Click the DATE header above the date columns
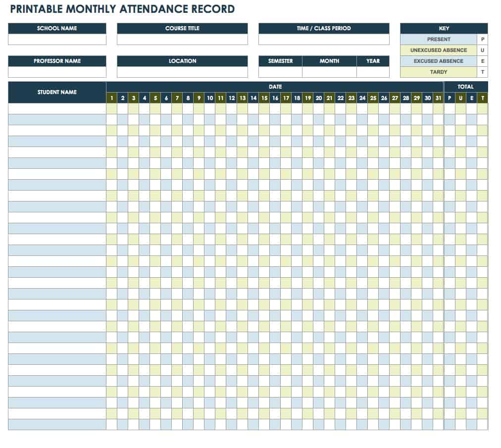 click(274, 87)
